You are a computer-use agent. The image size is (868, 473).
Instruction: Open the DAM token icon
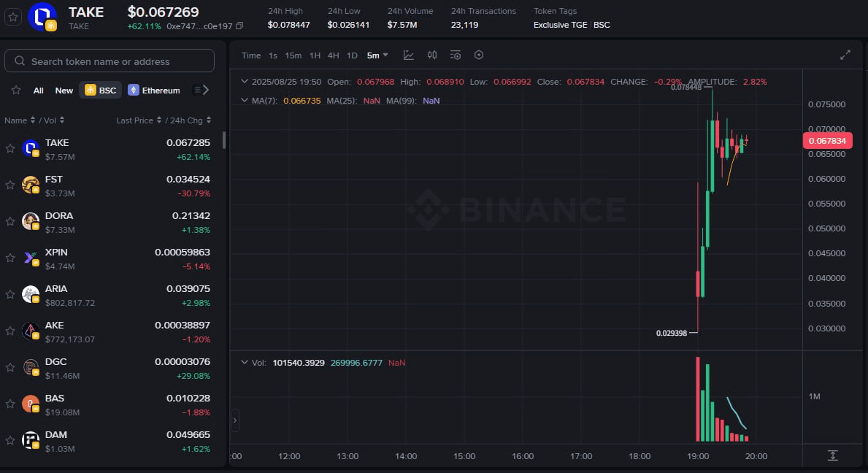point(31,440)
